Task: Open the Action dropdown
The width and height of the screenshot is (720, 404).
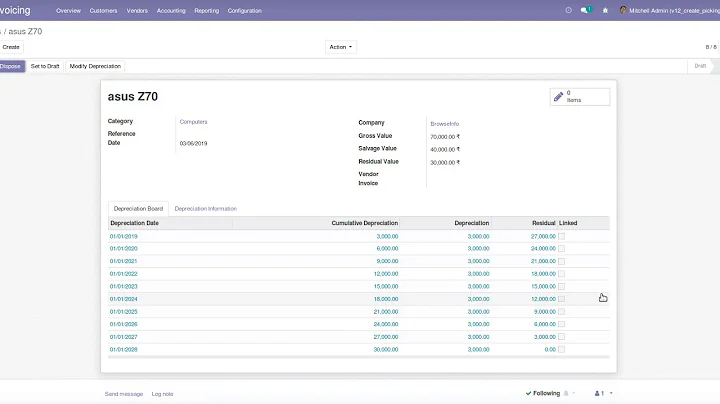Action: pyautogui.click(x=341, y=47)
